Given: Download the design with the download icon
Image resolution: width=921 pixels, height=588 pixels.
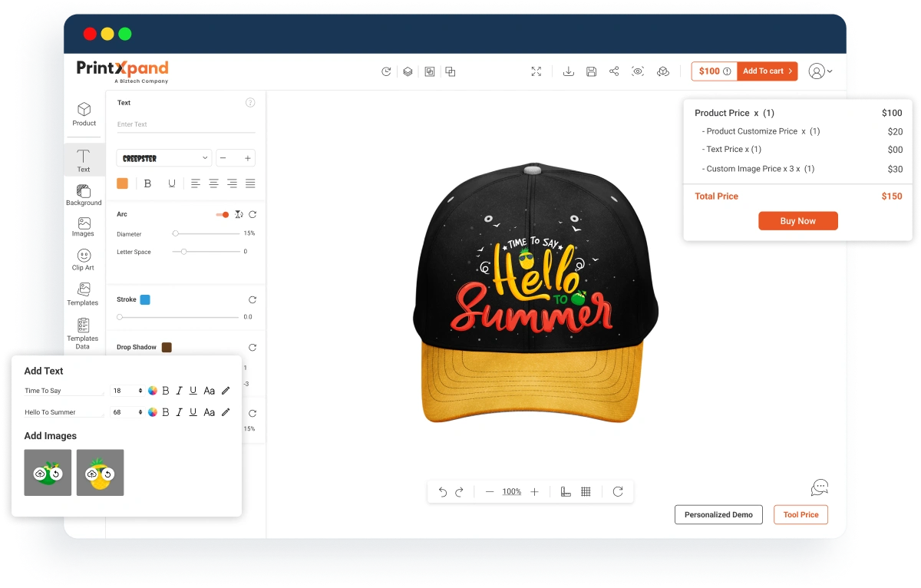Looking at the screenshot, I should 569,71.
